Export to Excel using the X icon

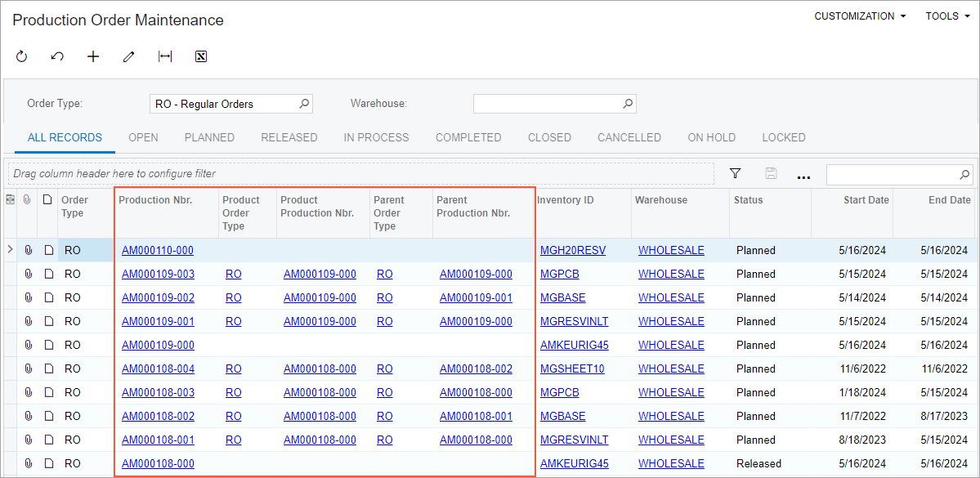point(201,56)
